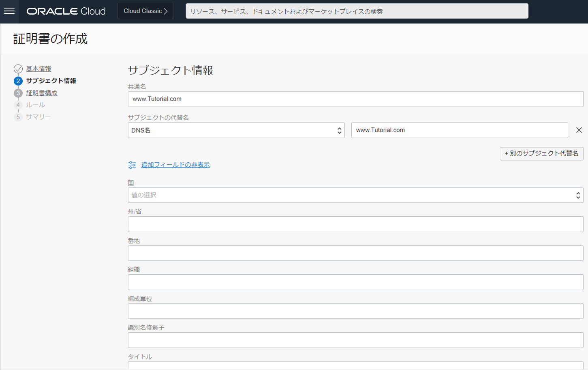This screenshot has height=370, width=588.
Task: Hide additional fields via 追加フィールドの非表示
Action: (x=175, y=165)
